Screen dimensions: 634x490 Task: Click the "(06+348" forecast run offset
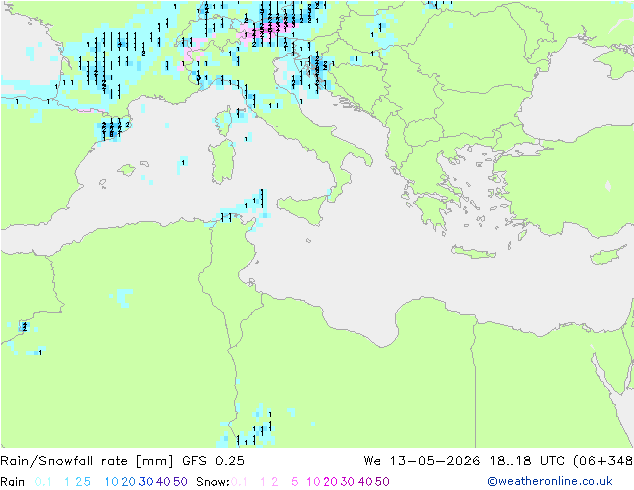point(603,461)
